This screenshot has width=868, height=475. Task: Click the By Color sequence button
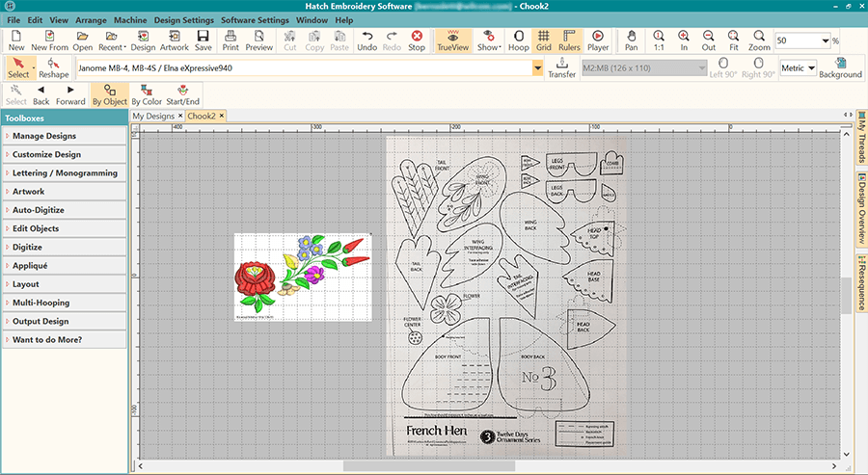(147, 95)
